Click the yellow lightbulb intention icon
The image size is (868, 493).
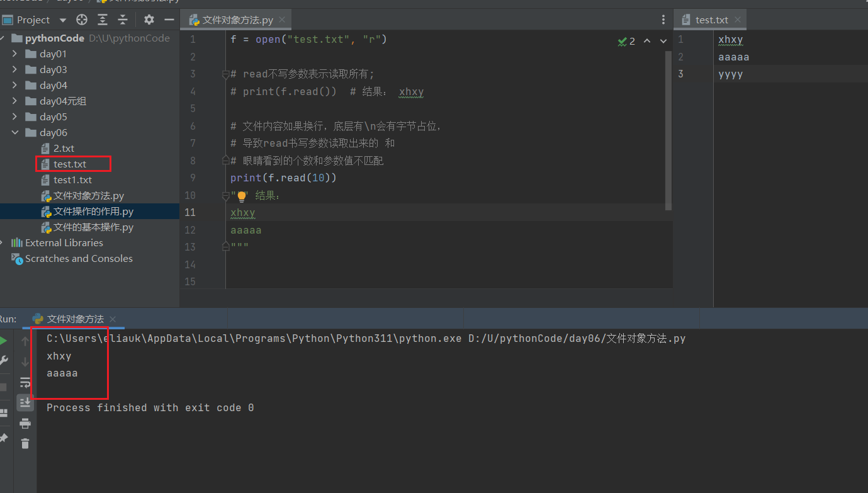[241, 196]
